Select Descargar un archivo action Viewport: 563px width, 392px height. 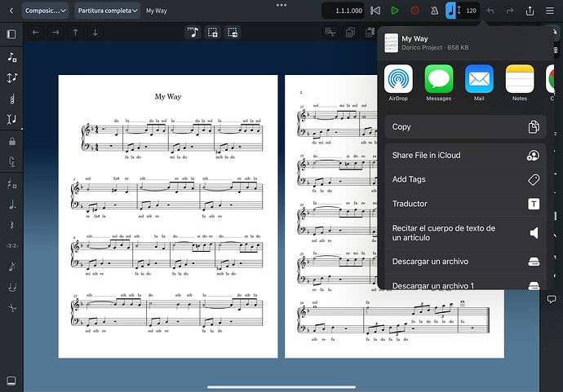pyautogui.click(x=465, y=262)
